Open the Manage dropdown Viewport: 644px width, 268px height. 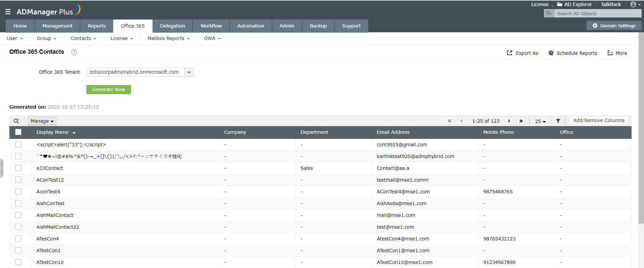[42, 121]
